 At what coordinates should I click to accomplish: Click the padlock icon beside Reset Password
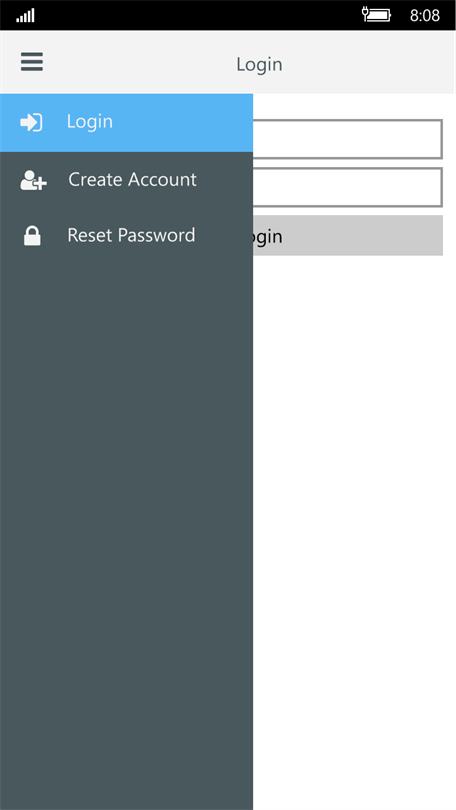[32, 236]
